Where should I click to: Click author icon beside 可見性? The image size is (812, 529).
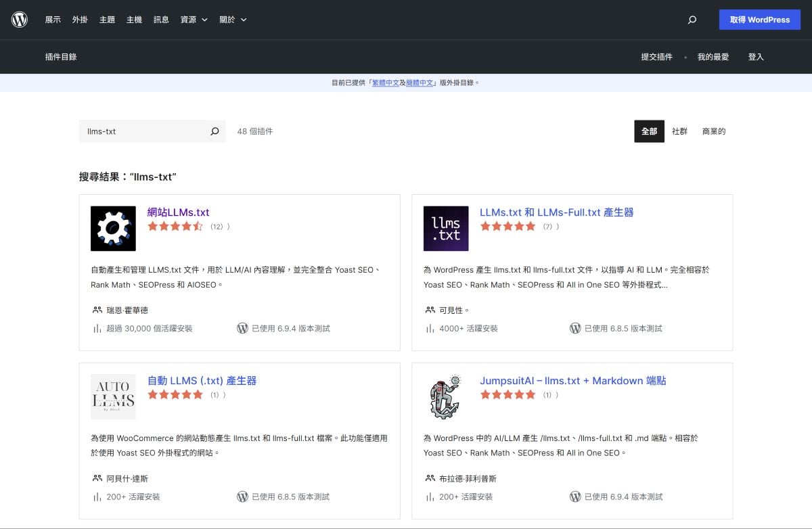tap(430, 310)
